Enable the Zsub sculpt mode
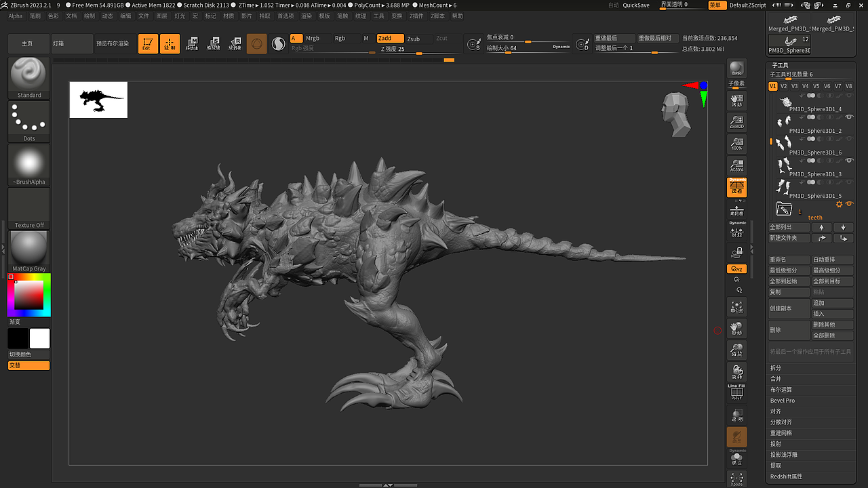Image resolution: width=868 pixels, height=488 pixels. 417,39
